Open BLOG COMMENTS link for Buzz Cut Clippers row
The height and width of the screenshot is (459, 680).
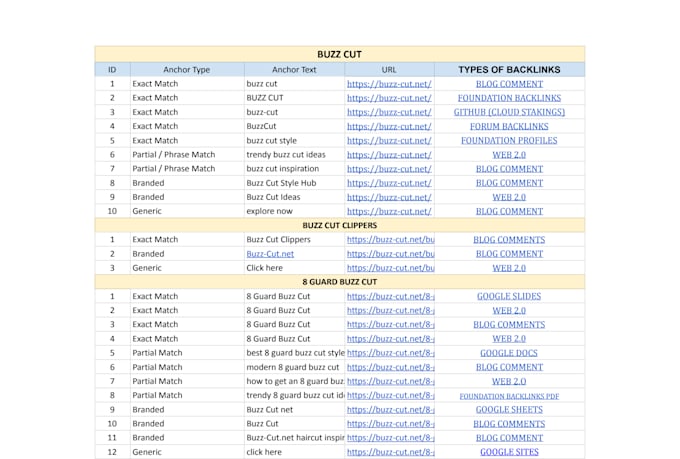509,240
